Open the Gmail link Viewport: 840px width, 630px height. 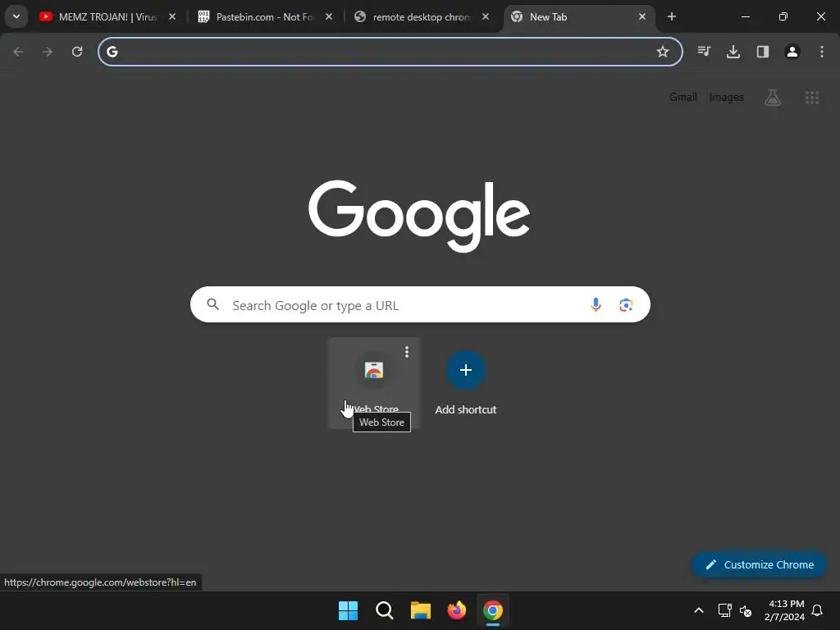(x=683, y=97)
